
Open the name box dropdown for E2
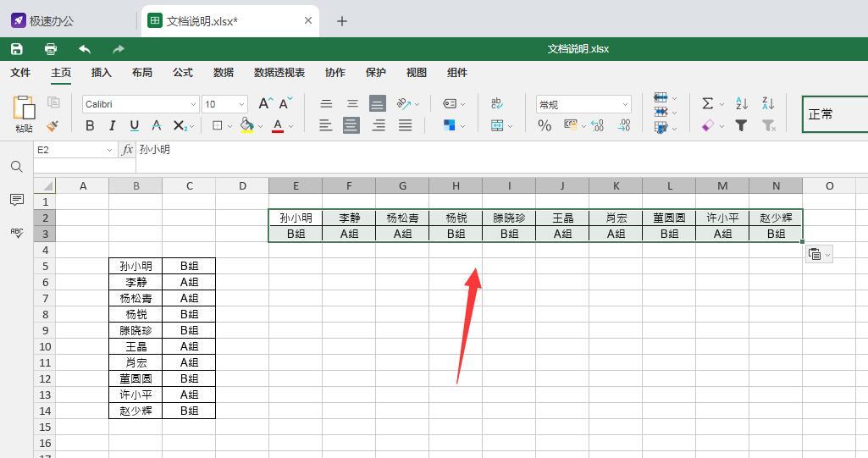[109, 150]
